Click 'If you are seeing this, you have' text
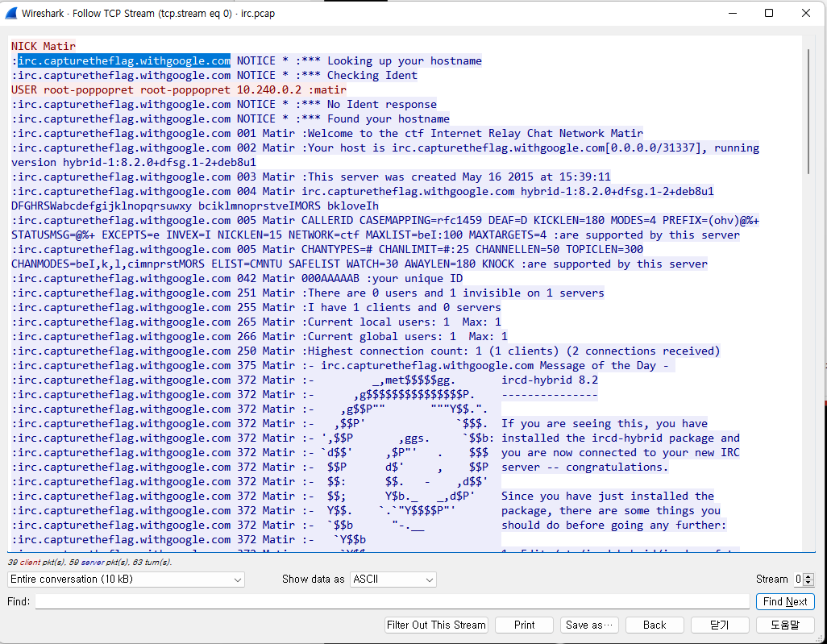This screenshot has width=827, height=644. tap(605, 423)
